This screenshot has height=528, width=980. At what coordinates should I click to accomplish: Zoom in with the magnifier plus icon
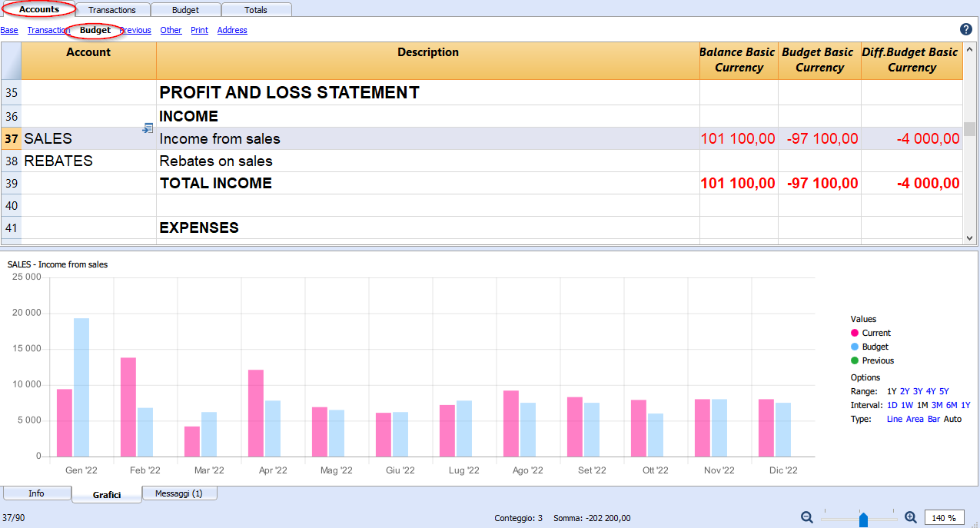coord(911,517)
